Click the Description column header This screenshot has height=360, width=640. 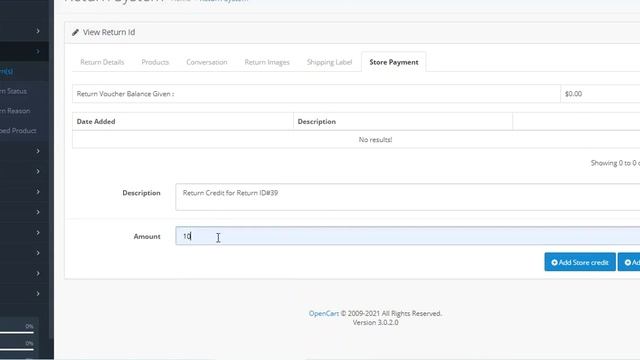pos(317,122)
